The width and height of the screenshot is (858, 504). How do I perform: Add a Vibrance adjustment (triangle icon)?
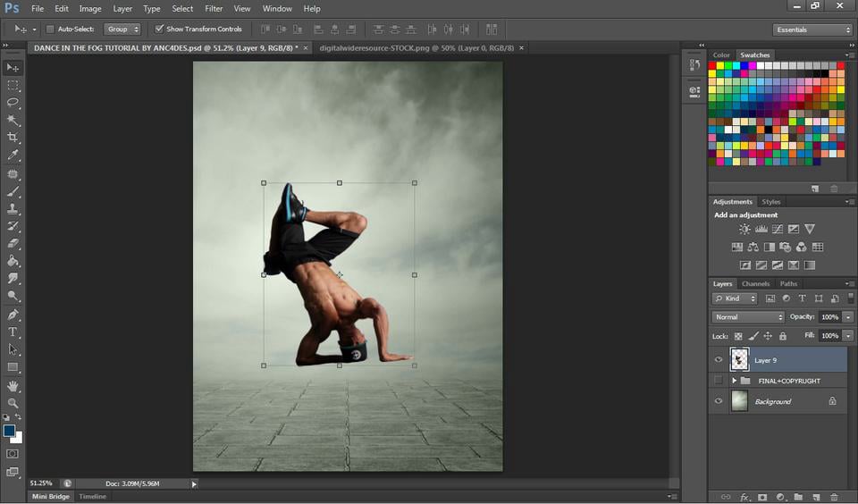pyautogui.click(x=810, y=229)
